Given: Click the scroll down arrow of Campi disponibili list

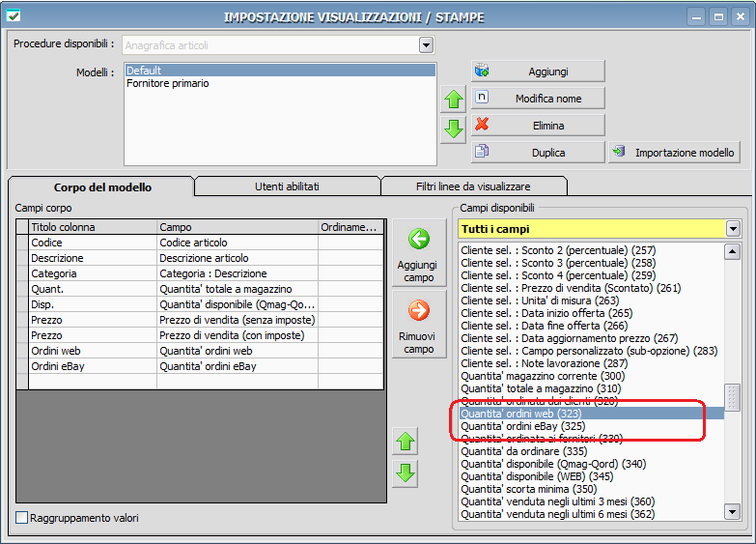Looking at the screenshot, I should [733, 512].
